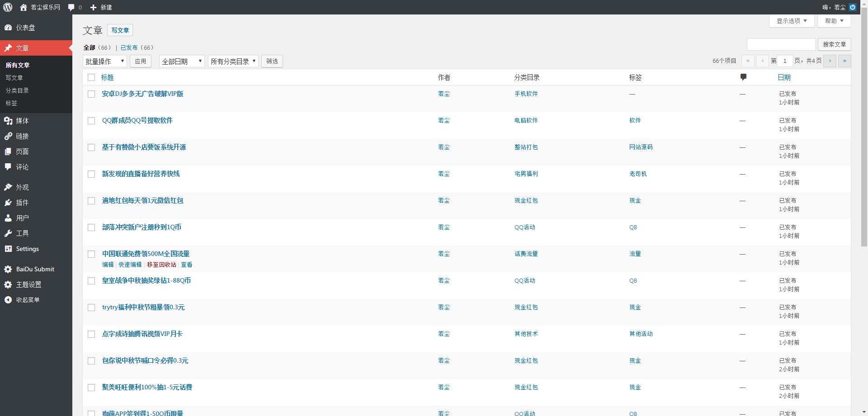Jump to the last page double arrow
The width and height of the screenshot is (868, 416).
click(844, 61)
